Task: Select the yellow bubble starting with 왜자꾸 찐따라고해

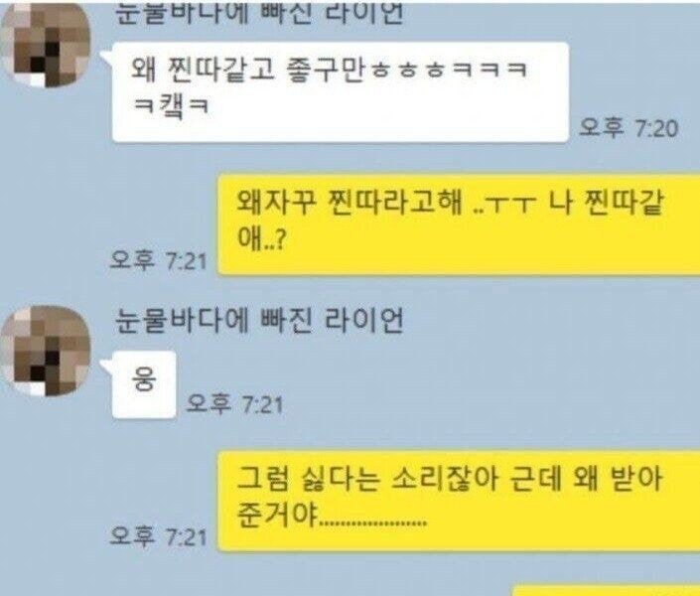Action: [459, 224]
